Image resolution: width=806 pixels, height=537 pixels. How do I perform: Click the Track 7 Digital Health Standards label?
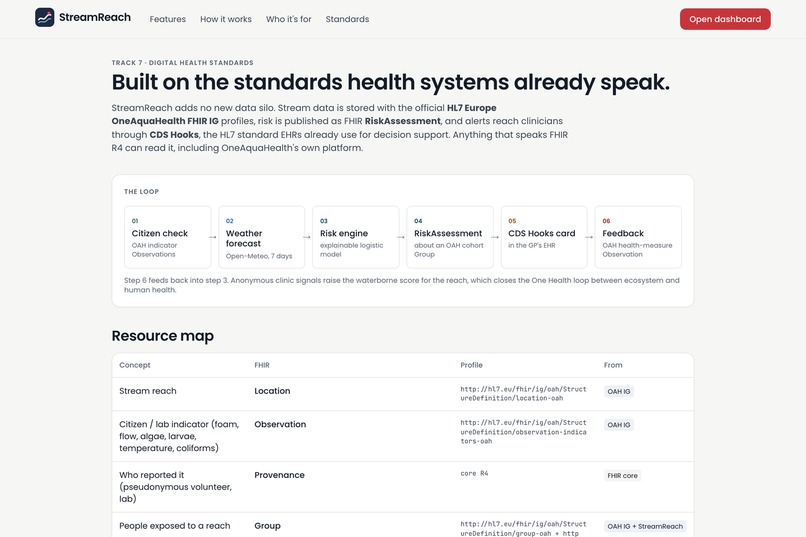[182, 63]
